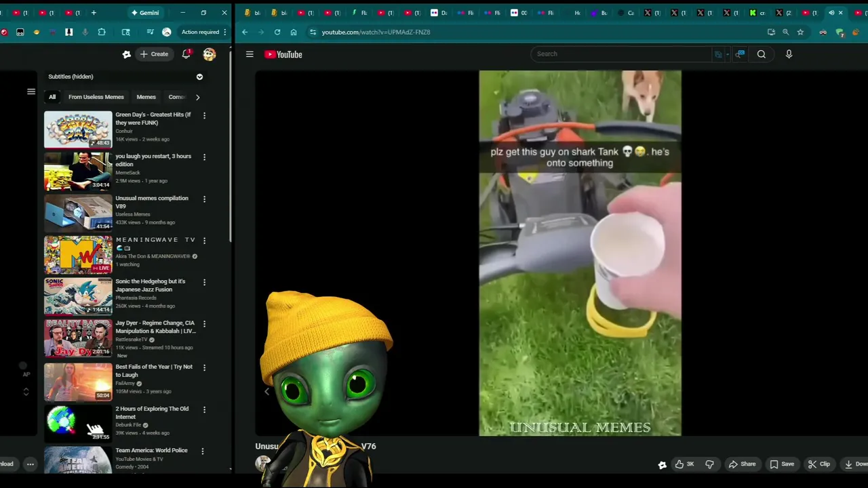Reload the page in right browser
This screenshot has width=868, height=488.
pos(277,32)
